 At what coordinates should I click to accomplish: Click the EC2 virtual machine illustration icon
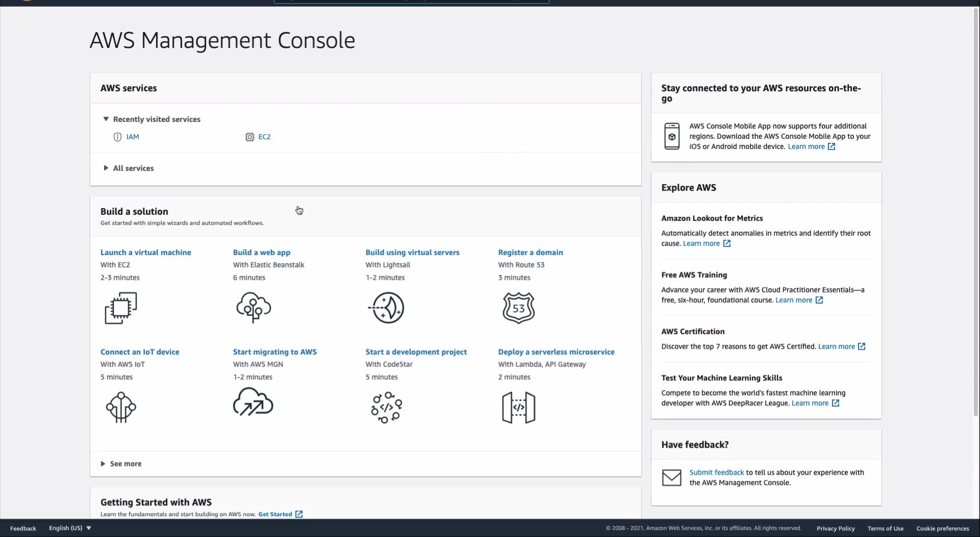pos(121,308)
